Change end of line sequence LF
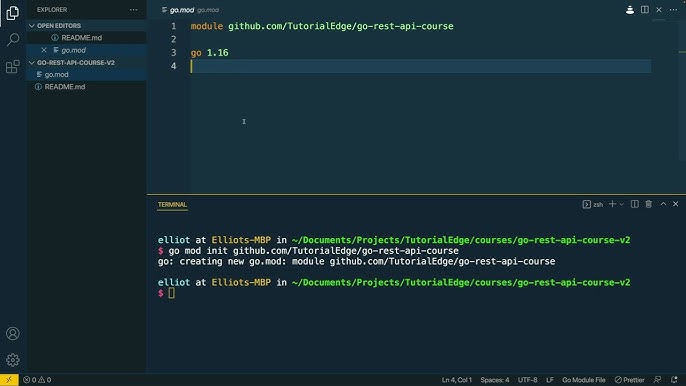This screenshot has width=686, height=386. [550, 380]
